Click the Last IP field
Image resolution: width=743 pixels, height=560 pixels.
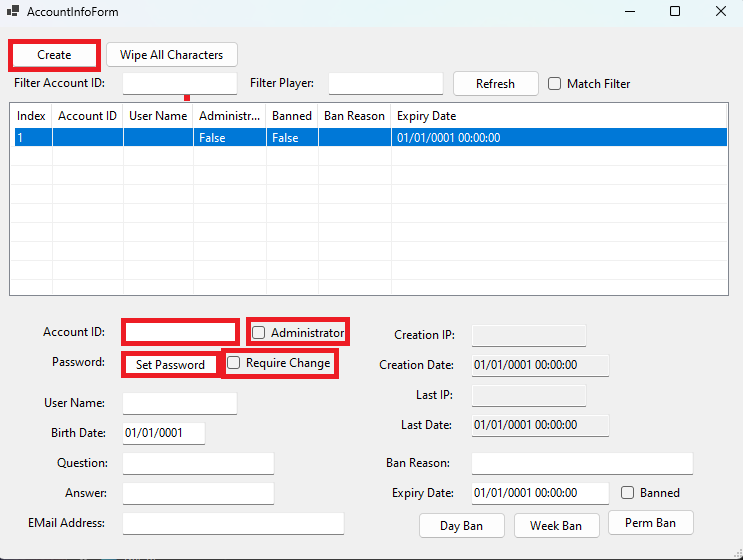529,396
